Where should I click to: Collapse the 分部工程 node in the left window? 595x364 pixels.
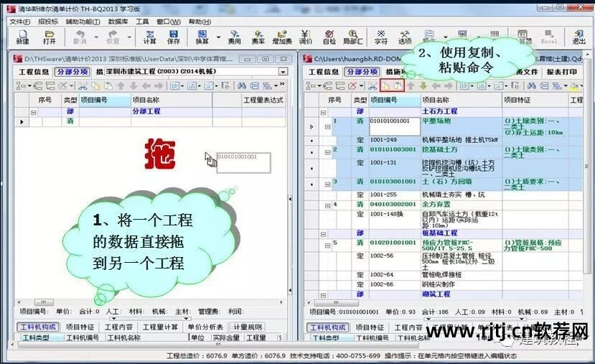click(34, 112)
